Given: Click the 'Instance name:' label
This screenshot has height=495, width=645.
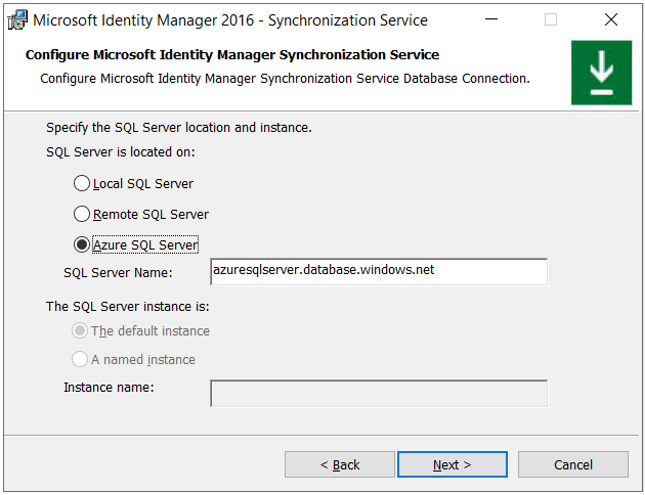Looking at the screenshot, I should 109,387.
